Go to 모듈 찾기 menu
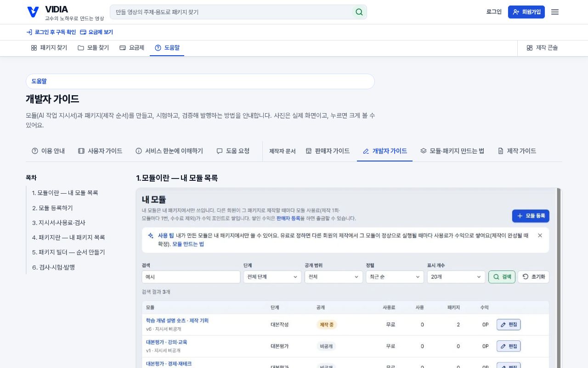The width and height of the screenshot is (588, 368). coord(93,48)
